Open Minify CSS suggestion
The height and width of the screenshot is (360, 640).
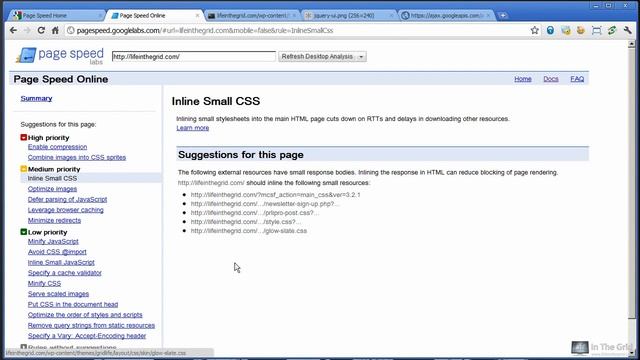click(x=44, y=283)
